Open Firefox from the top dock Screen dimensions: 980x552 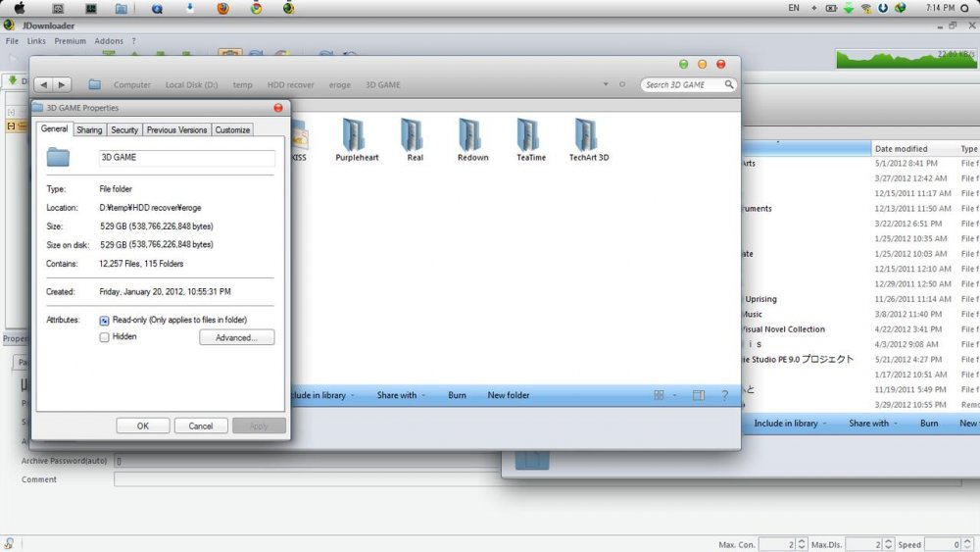pyautogui.click(x=222, y=8)
